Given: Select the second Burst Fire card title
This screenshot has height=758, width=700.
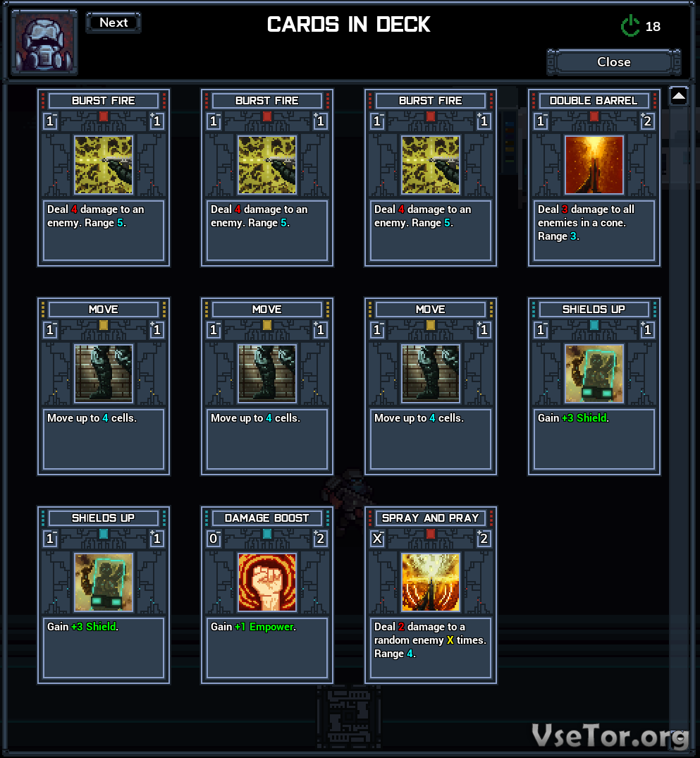Looking at the screenshot, I should (x=267, y=101).
